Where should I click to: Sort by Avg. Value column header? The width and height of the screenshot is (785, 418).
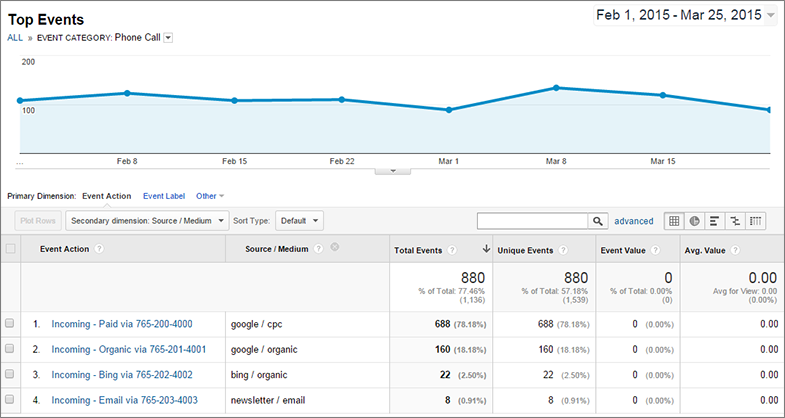click(x=705, y=250)
